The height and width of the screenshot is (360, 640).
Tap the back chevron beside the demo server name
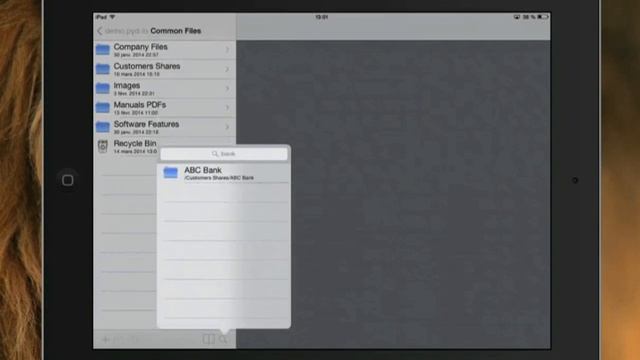(100, 31)
